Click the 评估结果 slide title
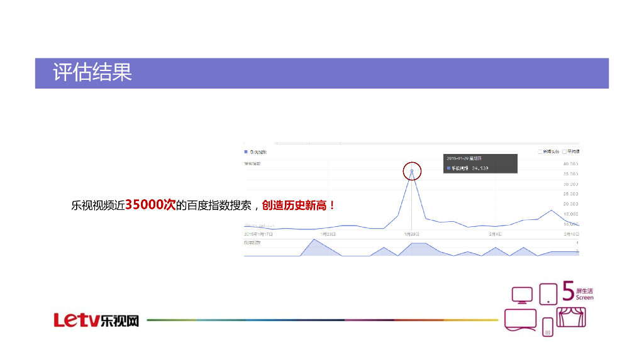 click(92, 73)
